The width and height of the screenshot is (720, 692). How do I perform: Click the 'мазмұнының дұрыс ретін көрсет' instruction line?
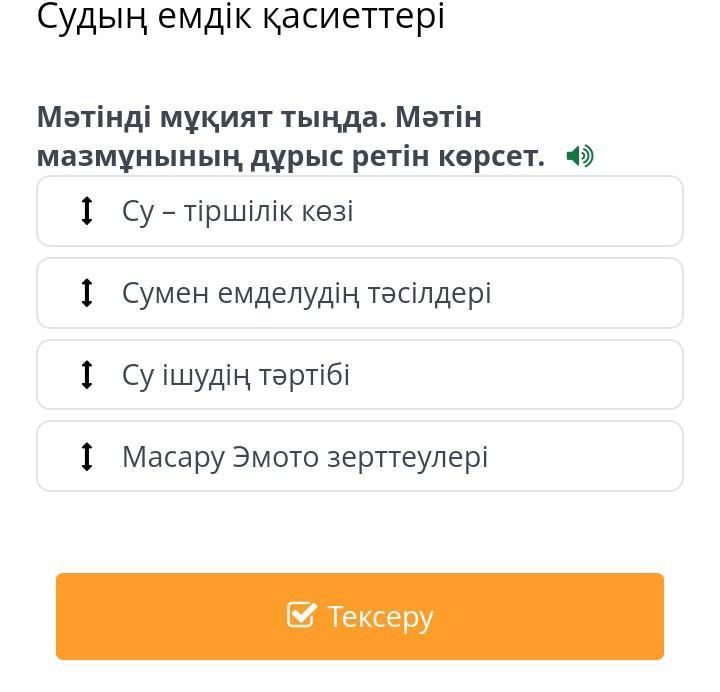coord(291,158)
